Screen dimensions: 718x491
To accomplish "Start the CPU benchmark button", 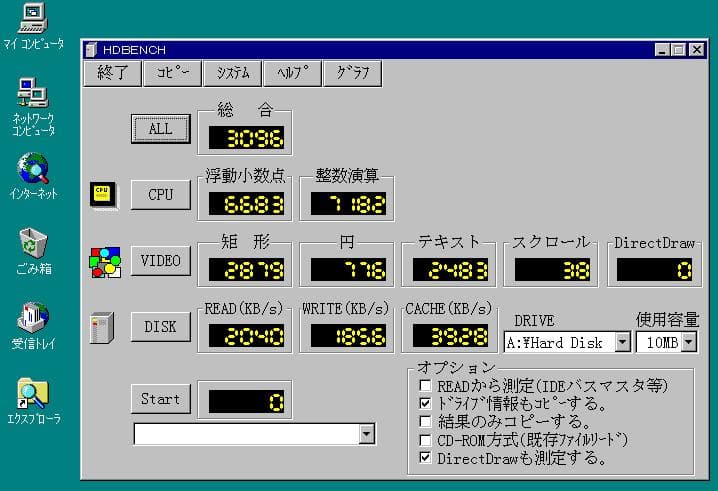I will pos(161,195).
